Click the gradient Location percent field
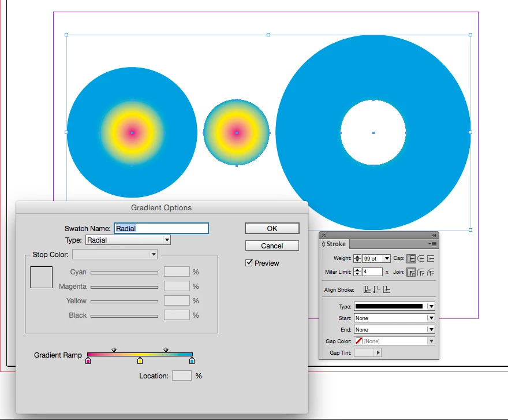 [181, 376]
